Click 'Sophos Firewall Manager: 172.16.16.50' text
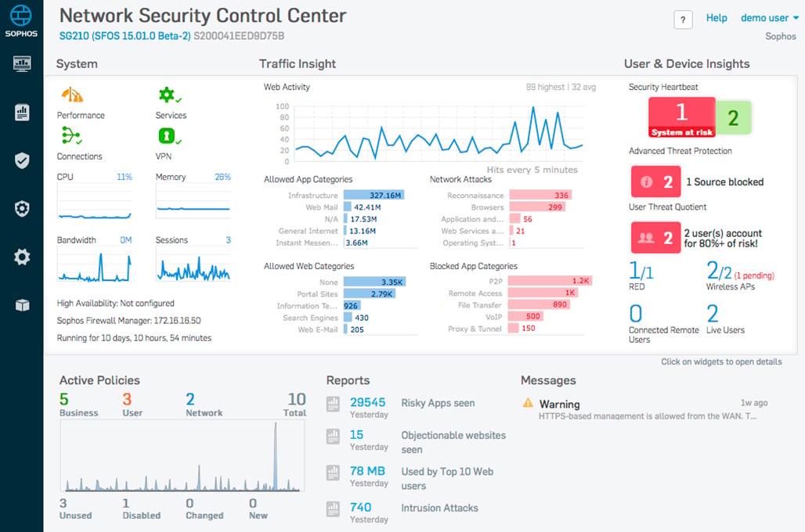Viewport: 805px width, 532px height. pos(129,321)
